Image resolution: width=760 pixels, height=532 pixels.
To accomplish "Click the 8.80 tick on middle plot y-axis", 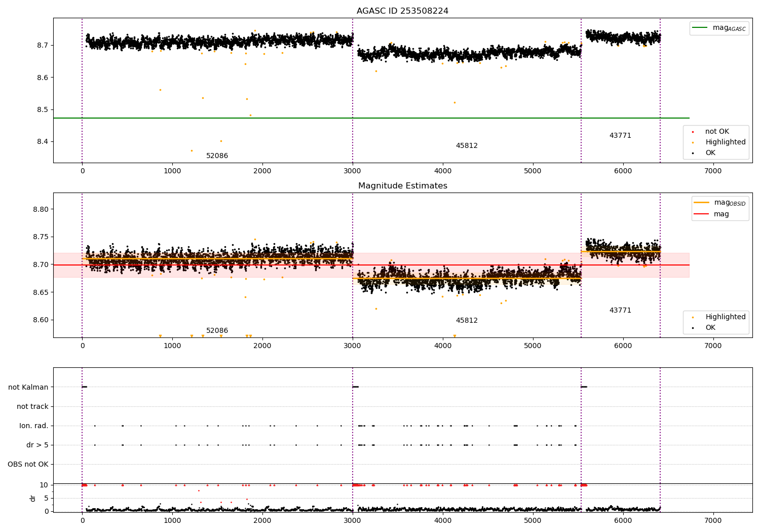I will (41, 209).
